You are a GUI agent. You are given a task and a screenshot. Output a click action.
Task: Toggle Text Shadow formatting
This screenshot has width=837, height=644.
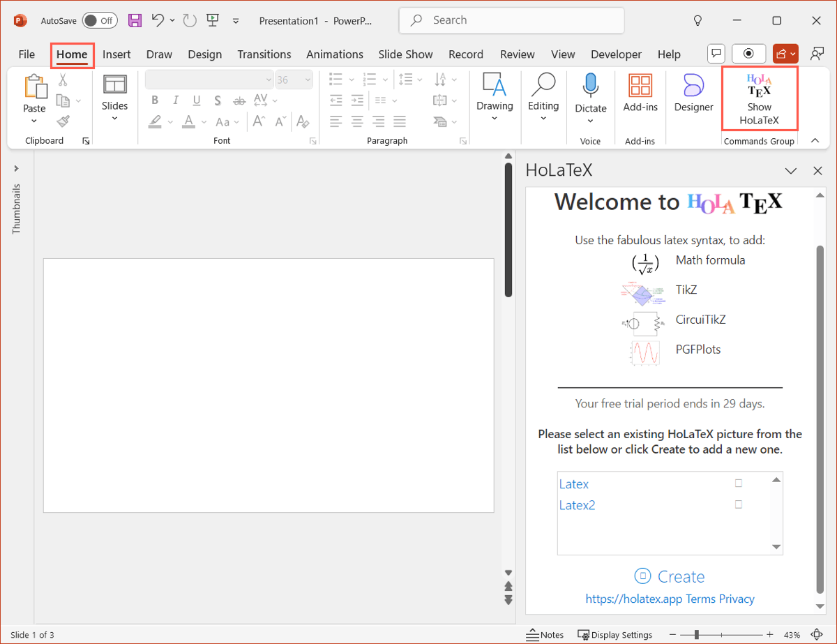(x=218, y=100)
